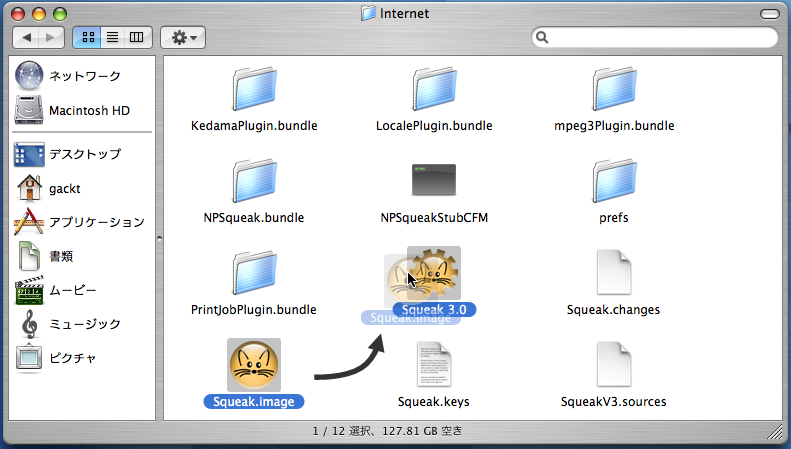Click the search magnifier dropdown

coord(544,38)
